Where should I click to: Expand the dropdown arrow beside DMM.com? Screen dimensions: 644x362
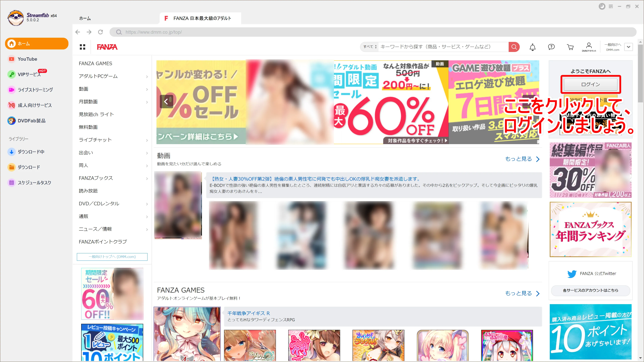click(x=629, y=47)
